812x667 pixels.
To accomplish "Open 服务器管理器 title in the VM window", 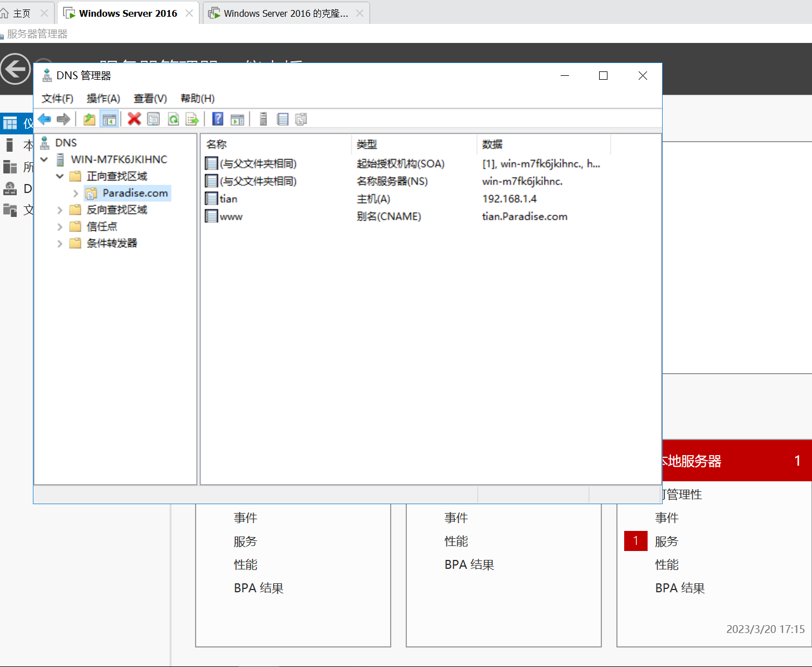I will click(x=37, y=34).
